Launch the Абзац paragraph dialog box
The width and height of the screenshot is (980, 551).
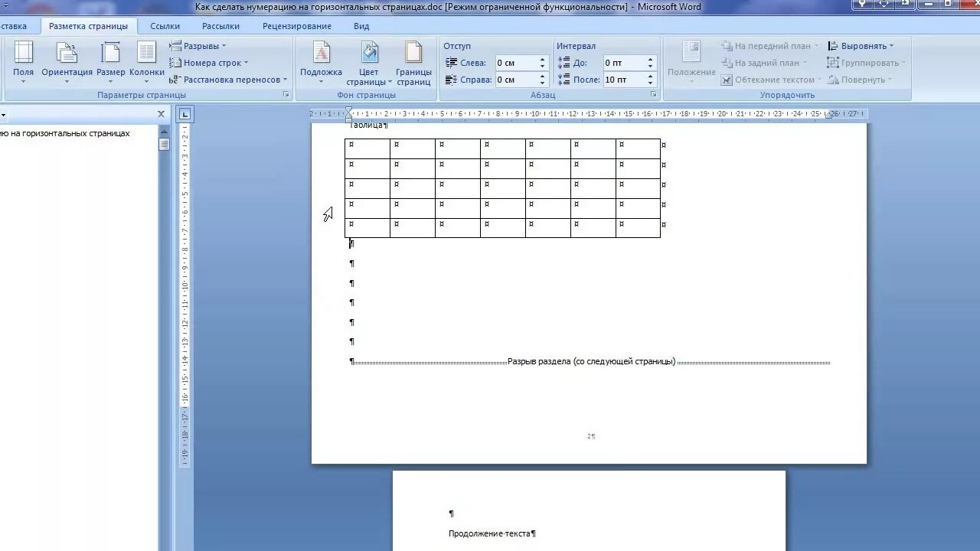pos(654,95)
